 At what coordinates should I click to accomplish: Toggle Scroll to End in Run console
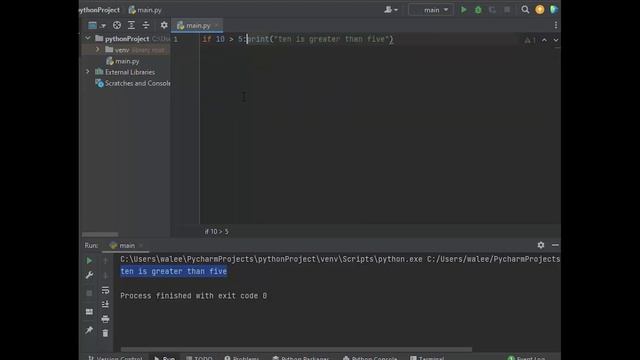tap(105, 304)
